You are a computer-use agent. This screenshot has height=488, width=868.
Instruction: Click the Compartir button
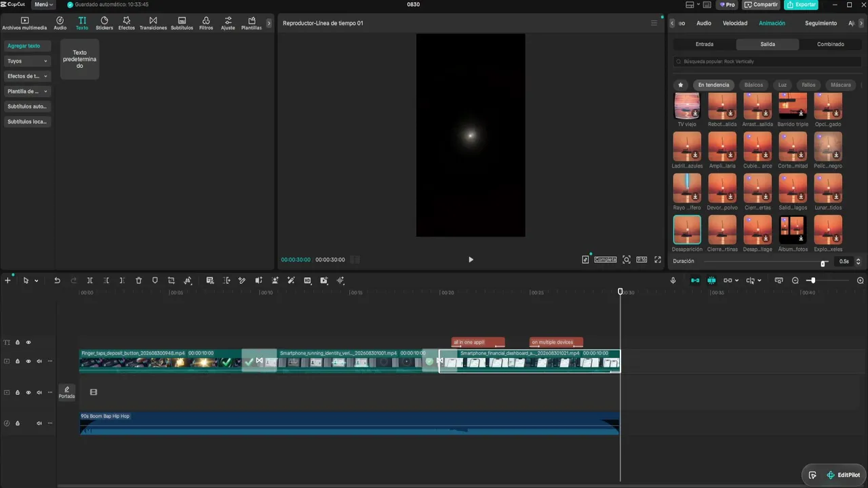click(x=761, y=5)
